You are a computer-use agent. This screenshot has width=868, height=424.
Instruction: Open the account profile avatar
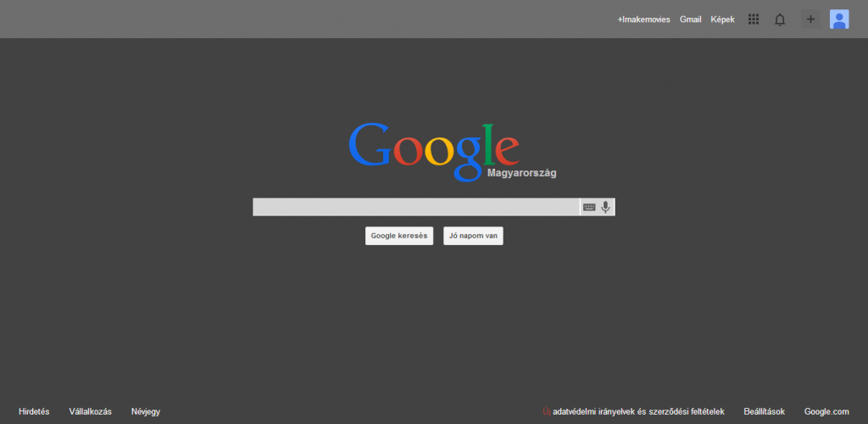coord(839,20)
